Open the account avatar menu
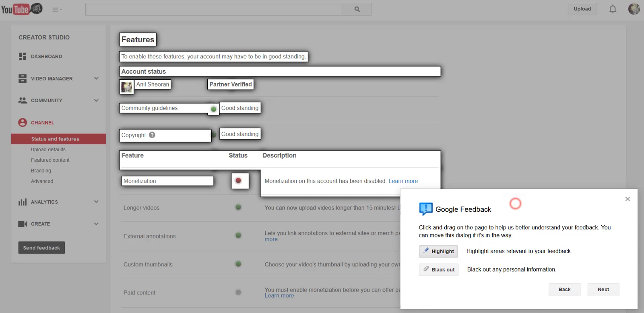 pyautogui.click(x=634, y=9)
